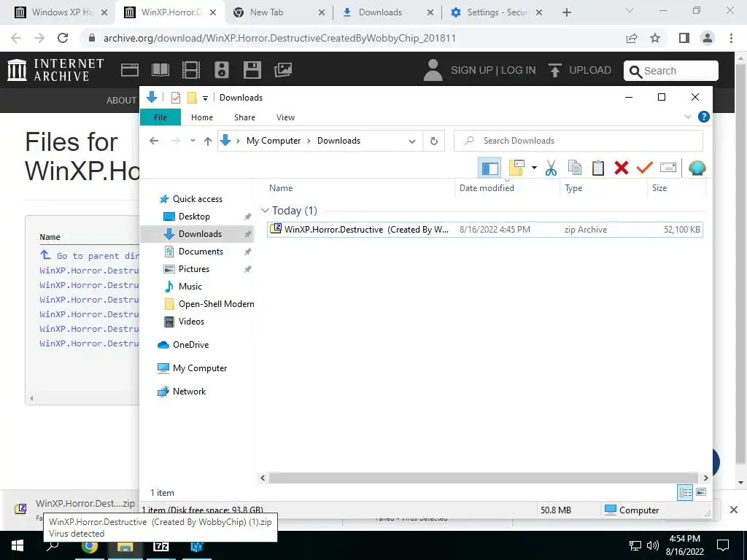Select Network in navigation pane
The height and width of the screenshot is (560, 747).
pyautogui.click(x=189, y=392)
